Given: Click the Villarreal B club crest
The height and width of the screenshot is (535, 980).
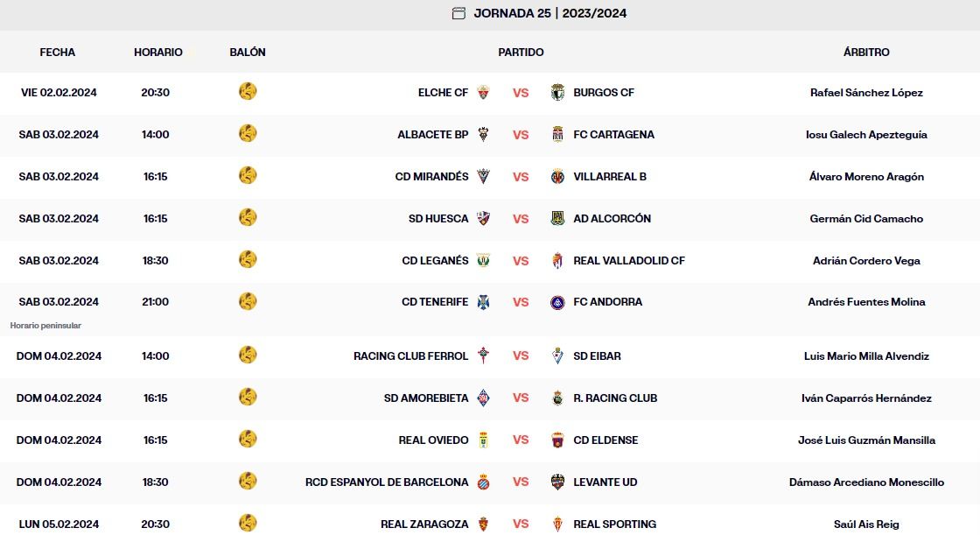Looking at the screenshot, I should tap(557, 177).
